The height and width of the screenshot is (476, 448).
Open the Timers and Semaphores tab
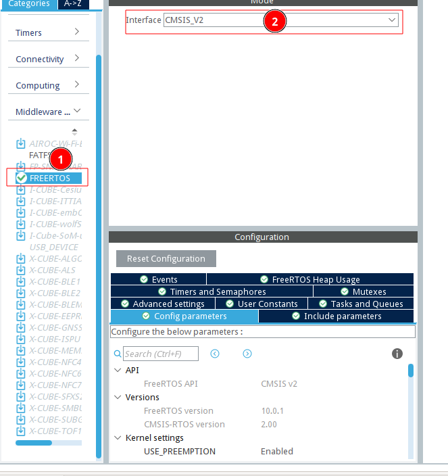(211, 291)
